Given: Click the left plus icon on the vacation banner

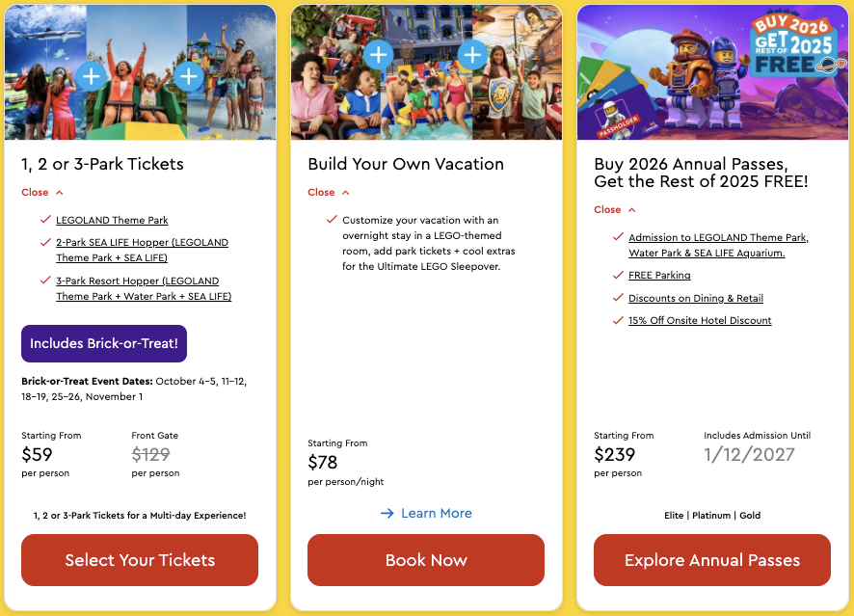Looking at the screenshot, I should (x=378, y=54).
